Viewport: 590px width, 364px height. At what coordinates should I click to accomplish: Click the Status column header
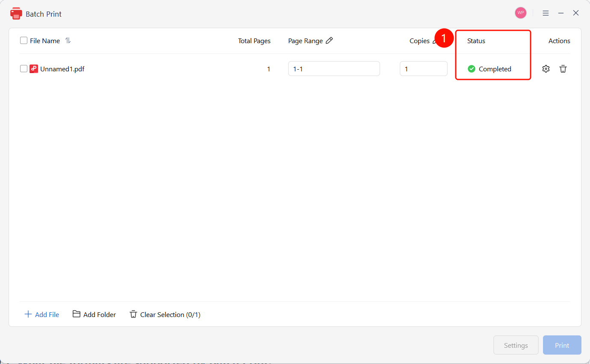[476, 41]
